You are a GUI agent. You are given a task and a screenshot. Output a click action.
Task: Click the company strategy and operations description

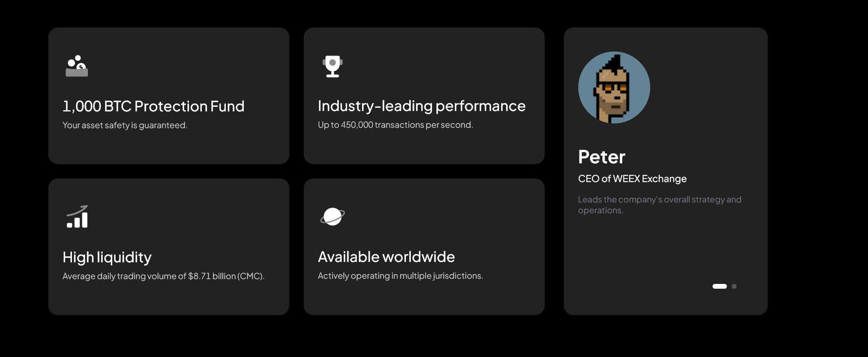click(659, 204)
